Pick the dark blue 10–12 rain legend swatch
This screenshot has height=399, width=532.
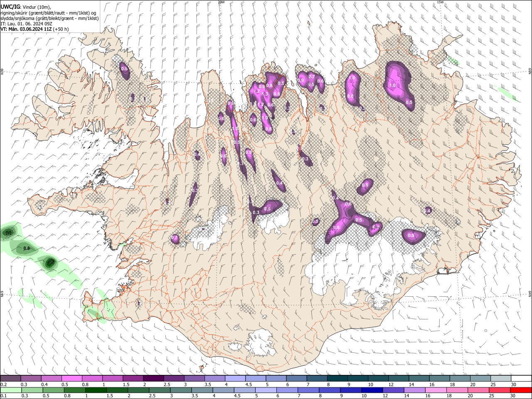[371, 390]
